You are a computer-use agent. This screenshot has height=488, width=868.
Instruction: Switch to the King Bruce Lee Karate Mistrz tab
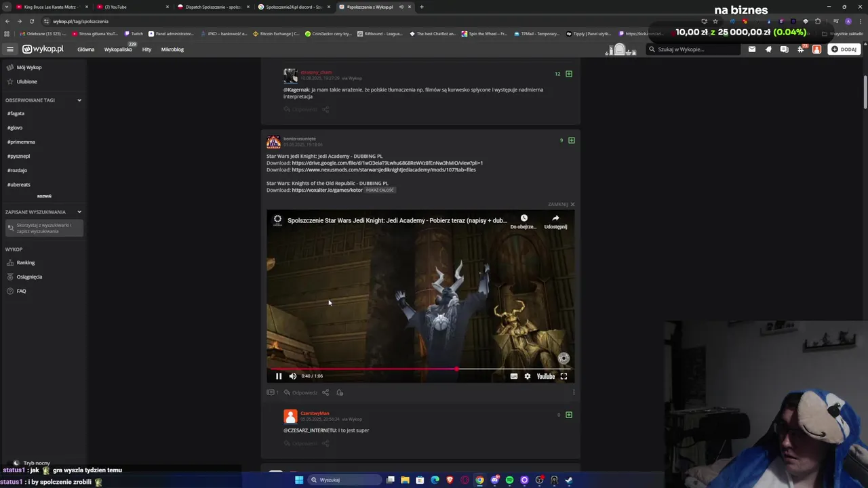51,7
